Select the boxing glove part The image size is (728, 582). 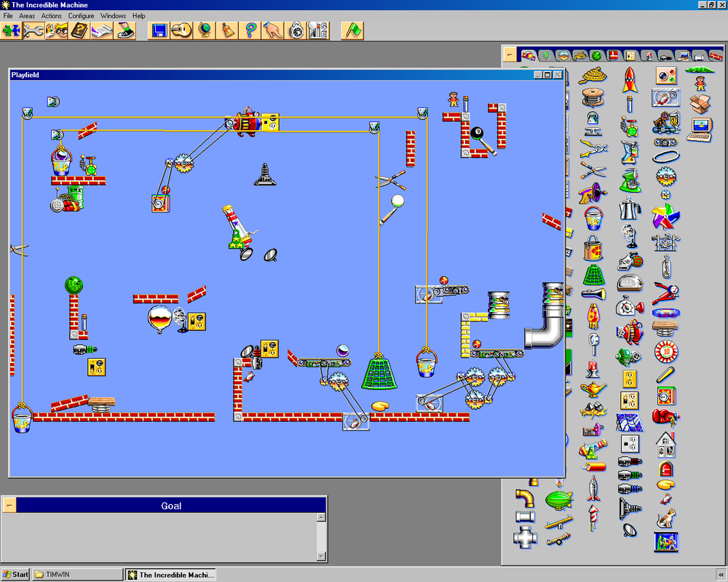665,417
